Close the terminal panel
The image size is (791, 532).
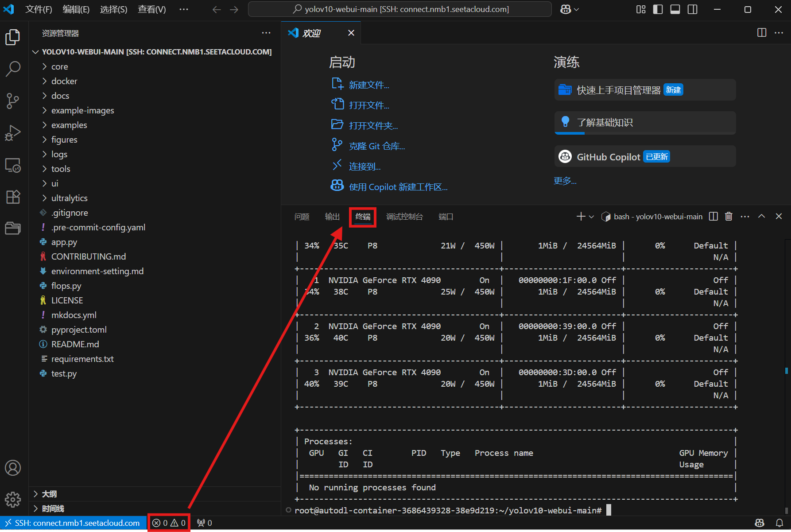coord(779,216)
